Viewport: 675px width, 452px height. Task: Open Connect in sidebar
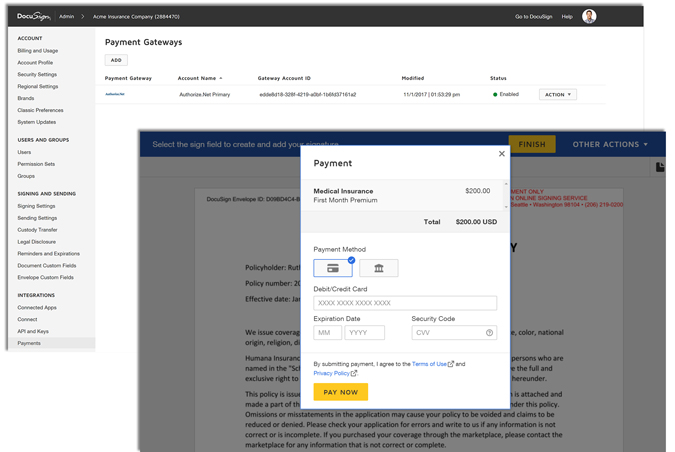tap(27, 319)
